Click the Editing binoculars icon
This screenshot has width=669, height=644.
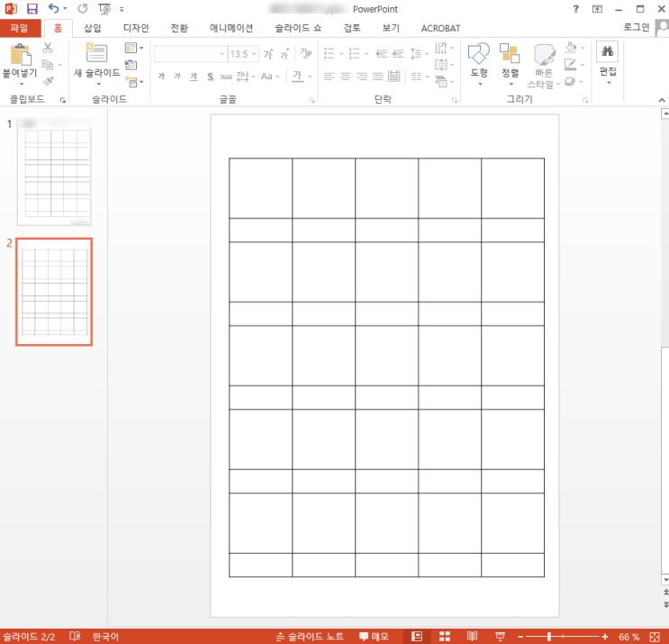click(607, 51)
